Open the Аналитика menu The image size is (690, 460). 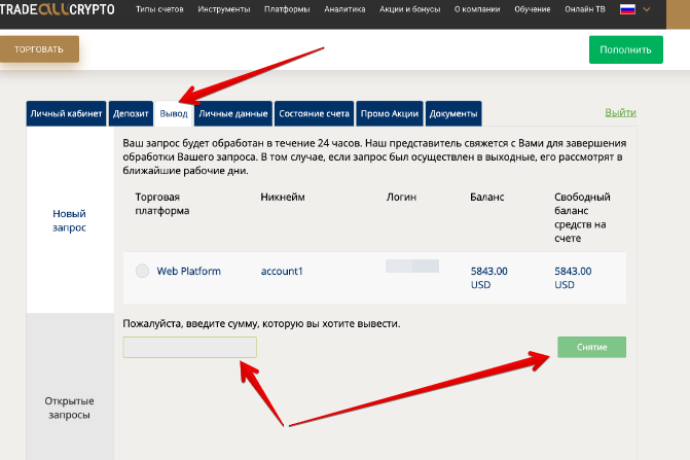tap(345, 9)
